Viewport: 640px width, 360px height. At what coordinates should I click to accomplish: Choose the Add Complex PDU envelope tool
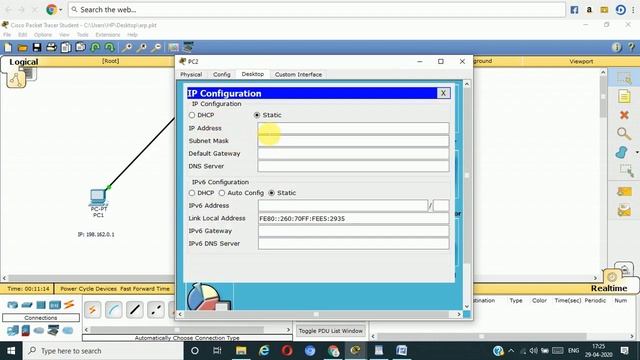click(x=624, y=211)
